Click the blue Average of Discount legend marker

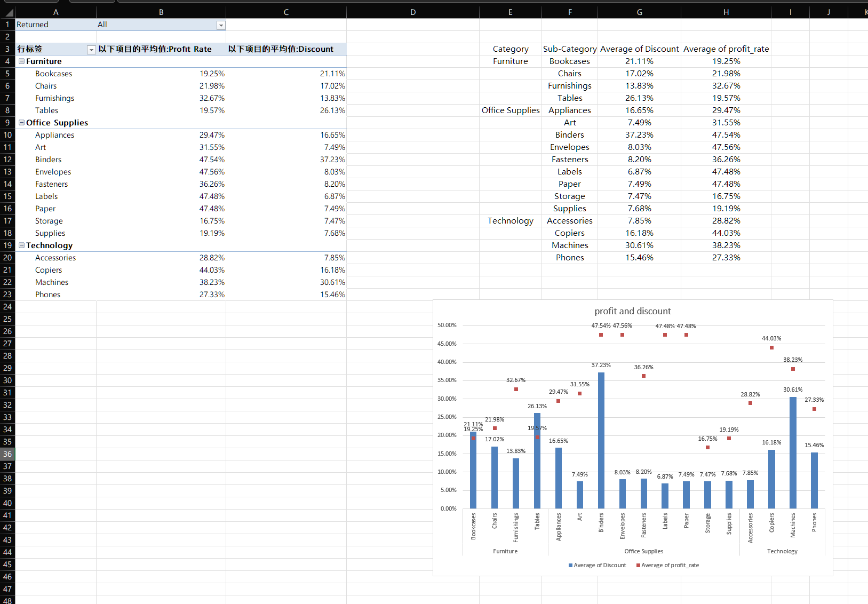(x=570, y=566)
